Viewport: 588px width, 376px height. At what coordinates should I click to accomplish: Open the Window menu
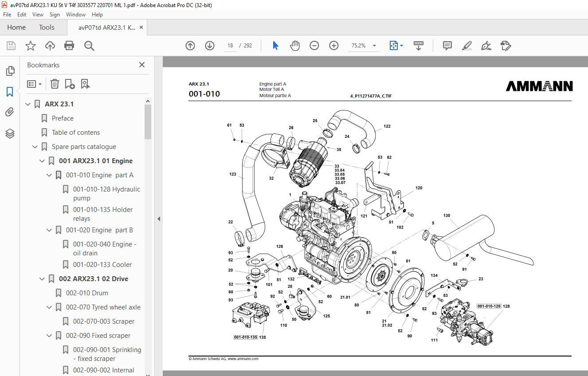pyautogui.click(x=76, y=15)
